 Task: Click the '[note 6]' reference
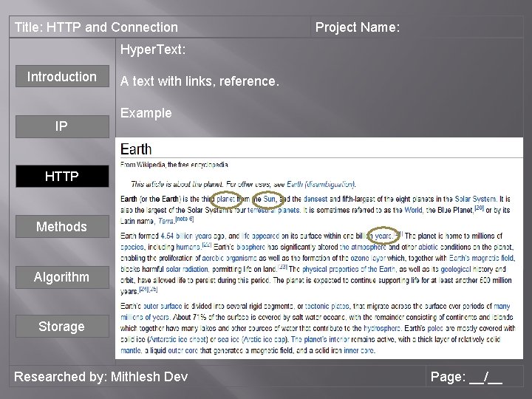click(x=185, y=219)
